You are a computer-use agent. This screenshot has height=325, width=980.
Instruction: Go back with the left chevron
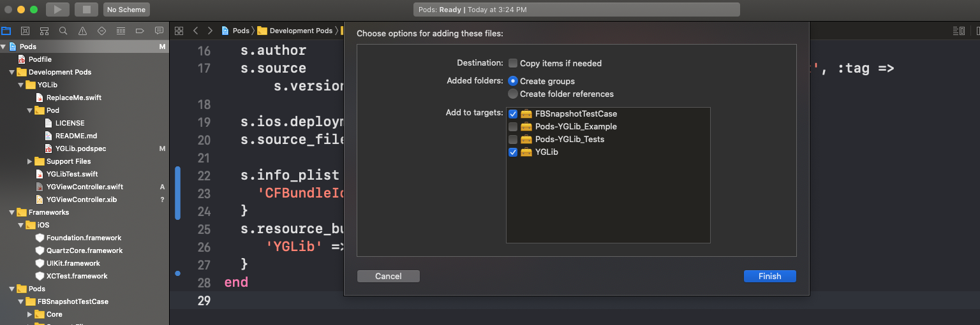click(195, 31)
